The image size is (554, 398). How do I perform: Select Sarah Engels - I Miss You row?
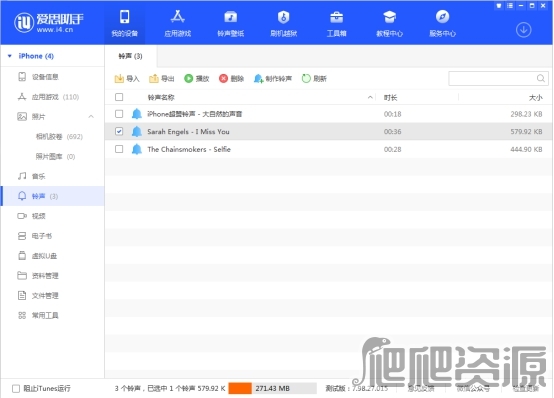pos(329,131)
